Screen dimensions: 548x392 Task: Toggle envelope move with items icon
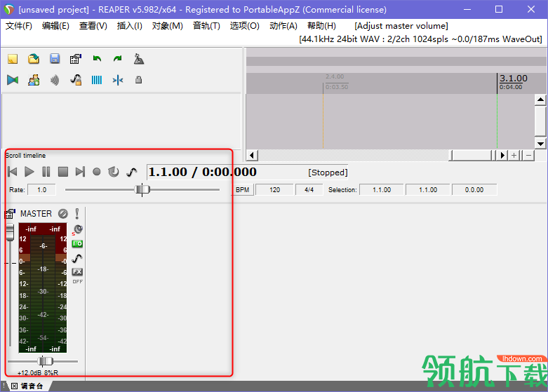(x=76, y=80)
